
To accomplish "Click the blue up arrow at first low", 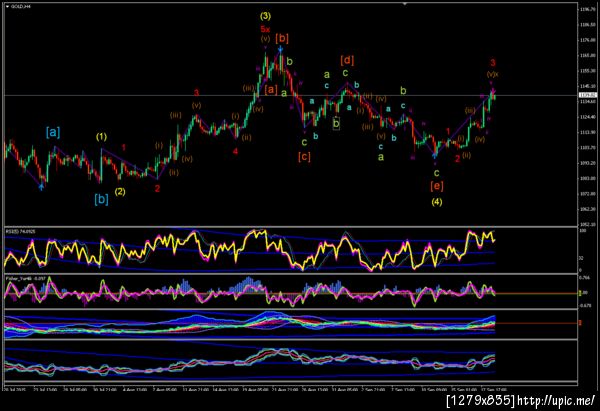I will pos(41,186).
